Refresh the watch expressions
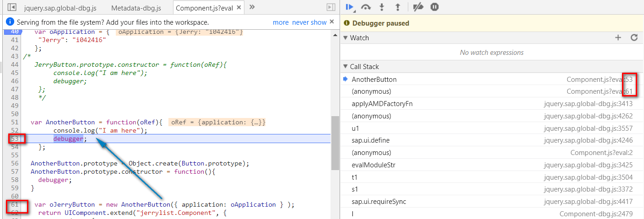 point(634,38)
